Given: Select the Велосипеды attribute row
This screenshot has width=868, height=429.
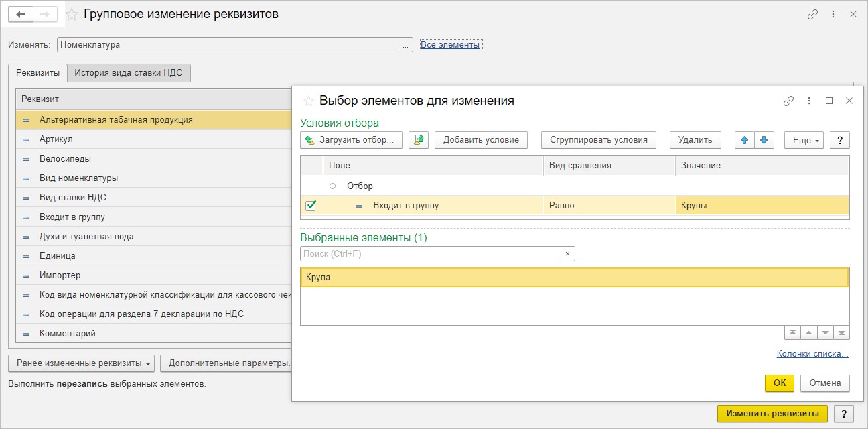Looking at the screenshot, I should pos(154,159).
